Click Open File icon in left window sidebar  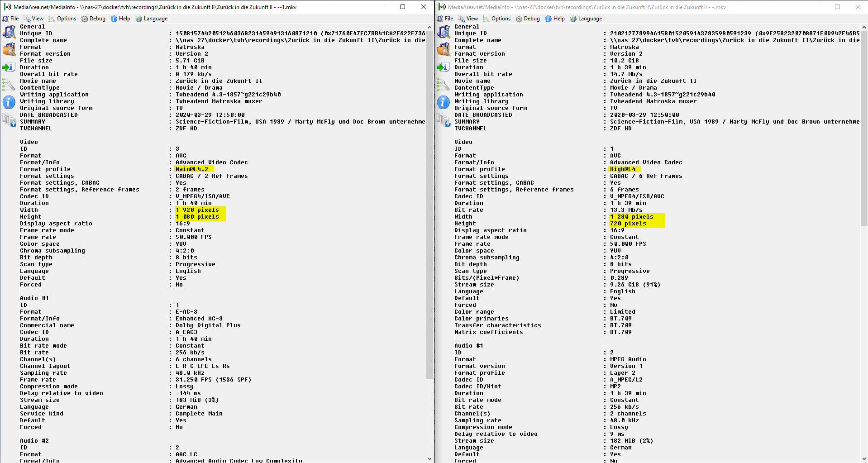coord(9,32)
